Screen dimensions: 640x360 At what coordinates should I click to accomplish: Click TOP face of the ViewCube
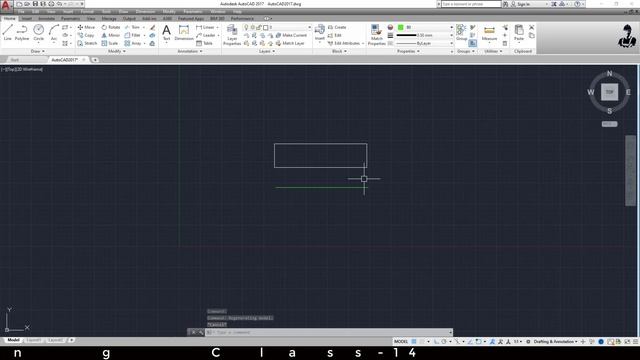pos(609,92)
